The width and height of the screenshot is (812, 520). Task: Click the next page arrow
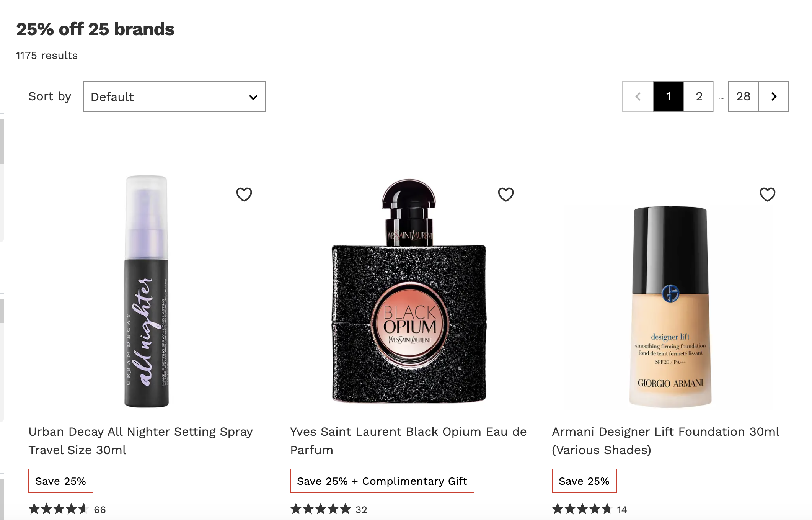click(773, 96)
